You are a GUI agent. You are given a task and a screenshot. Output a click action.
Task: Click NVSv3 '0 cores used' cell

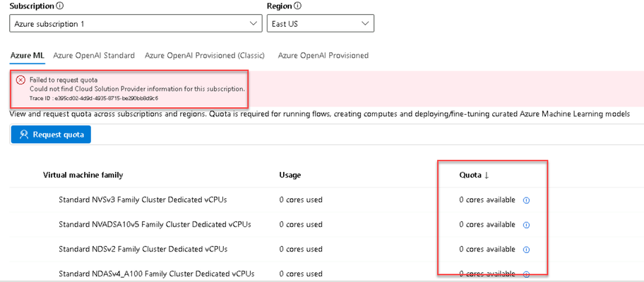[x=301, y=200]
